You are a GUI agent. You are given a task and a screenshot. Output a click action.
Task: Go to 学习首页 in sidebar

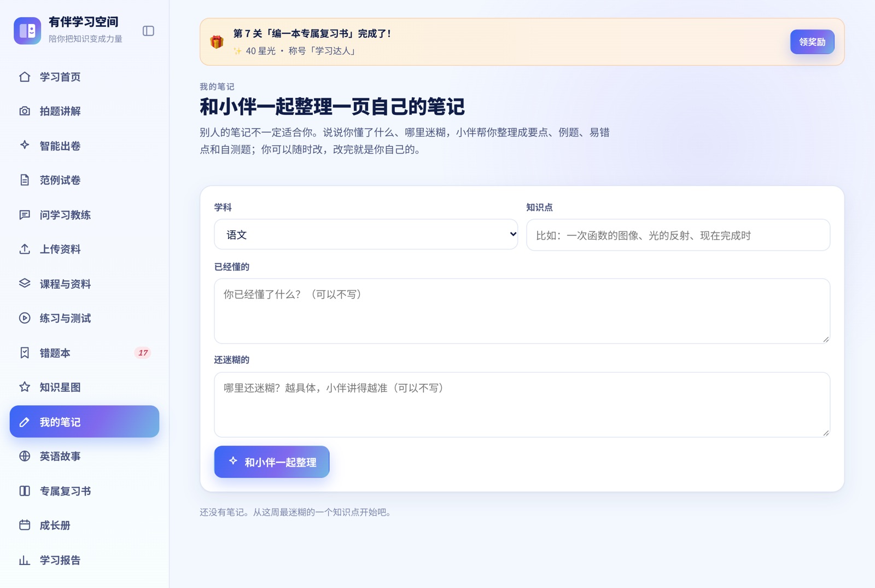84,77
